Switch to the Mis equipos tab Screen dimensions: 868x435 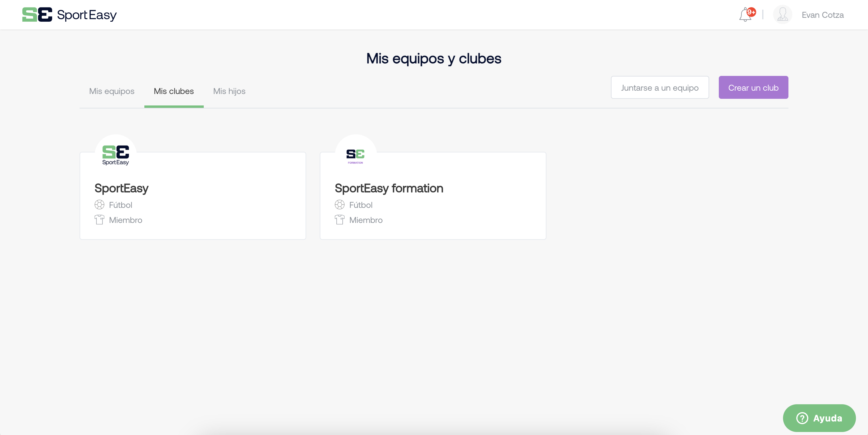[112, 91]
